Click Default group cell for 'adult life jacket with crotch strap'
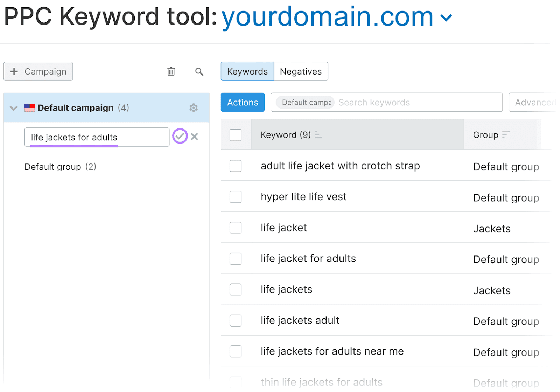Screen dimensions: 560x392 click(x=506, y=167)
